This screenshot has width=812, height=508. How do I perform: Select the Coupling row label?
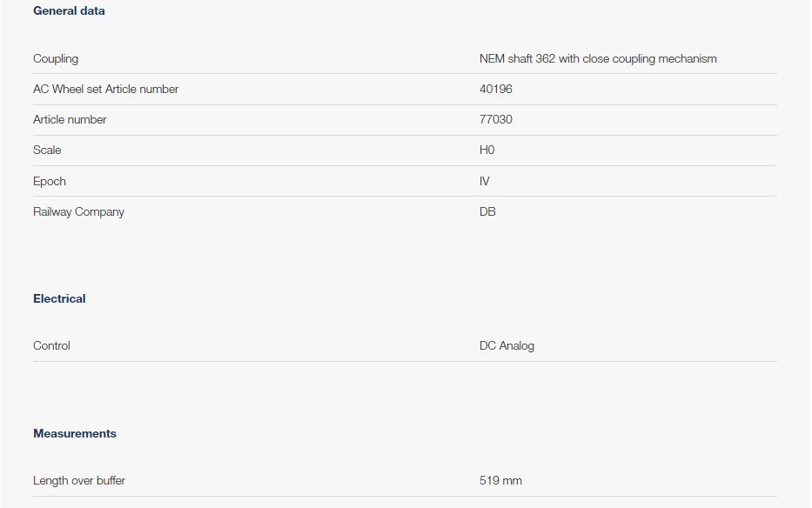click(x=56, y=58)
